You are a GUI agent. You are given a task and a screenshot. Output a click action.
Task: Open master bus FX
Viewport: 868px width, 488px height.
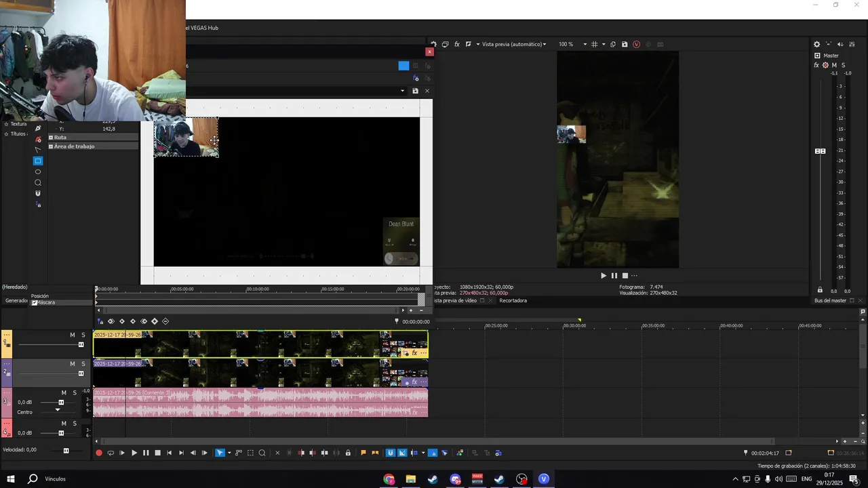click(x=816, y=65)
